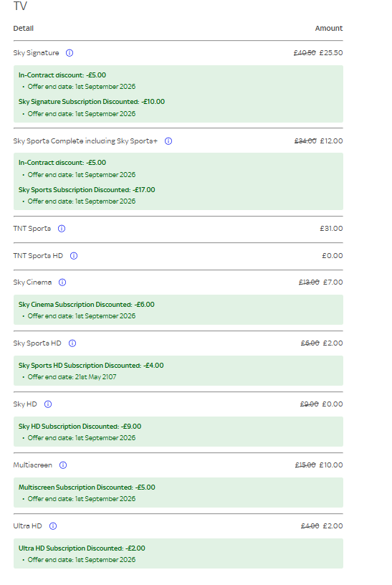This screenshot has width=392, height=585.
Task: Select the Sky Signature Subscription Discounted -£10.00 line
Action: click(92, 102)
